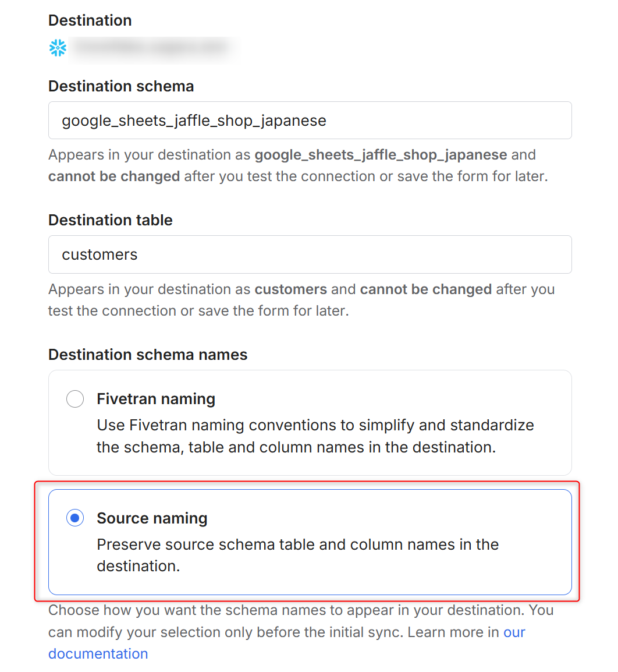Focus the Destination schema input field

click(310, 121)
